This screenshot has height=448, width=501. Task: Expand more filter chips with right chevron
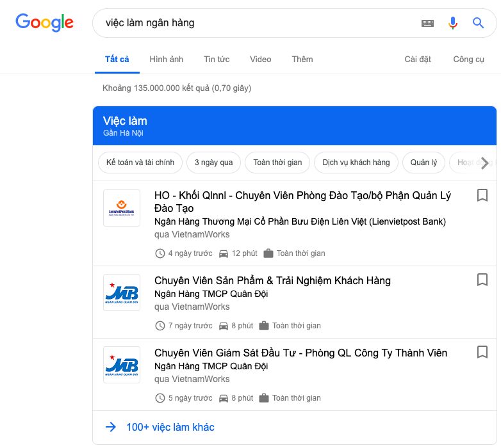tap(485, 163)
